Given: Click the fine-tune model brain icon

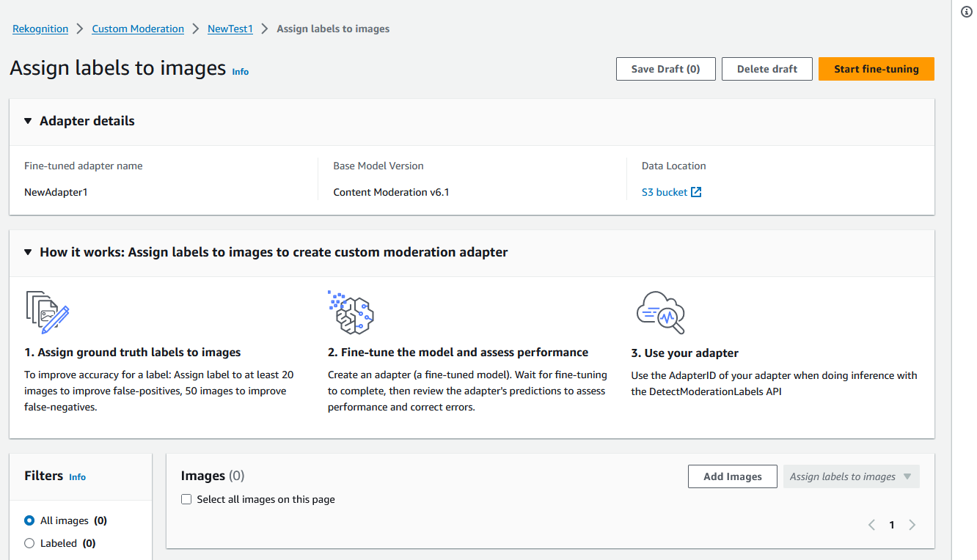Looking at the screenshot, I should coord(351,312).
